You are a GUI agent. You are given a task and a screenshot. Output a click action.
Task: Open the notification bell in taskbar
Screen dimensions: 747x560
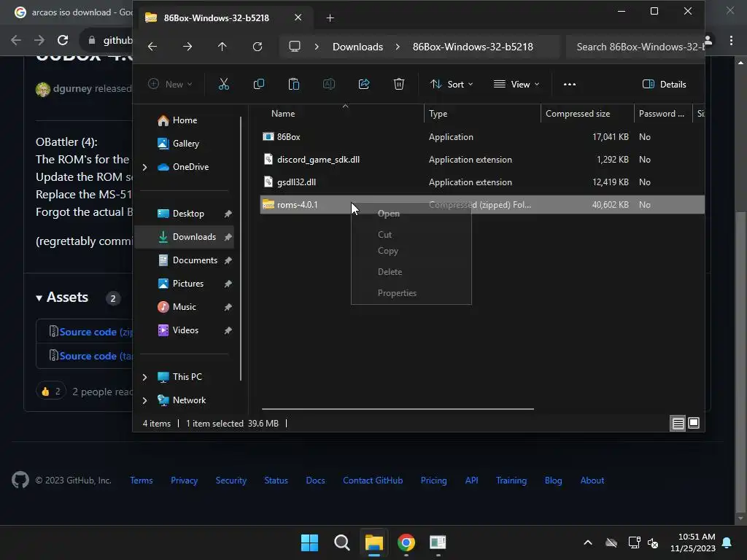[727, 542]
